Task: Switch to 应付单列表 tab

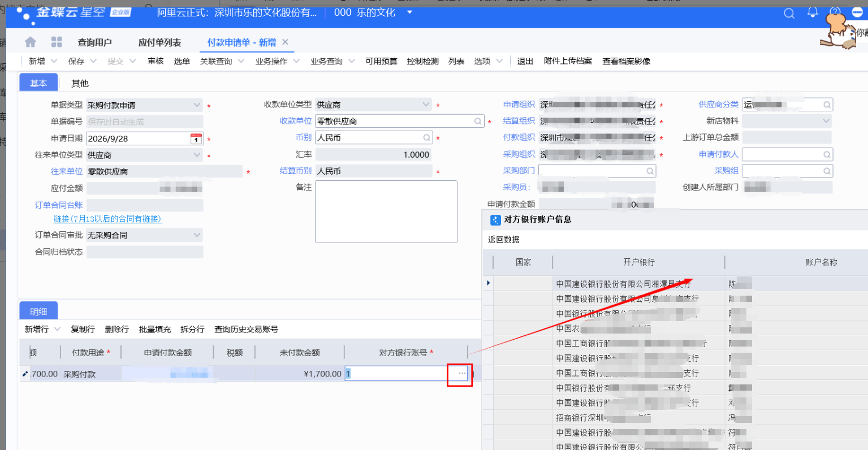Action: (x=159, y=42)
